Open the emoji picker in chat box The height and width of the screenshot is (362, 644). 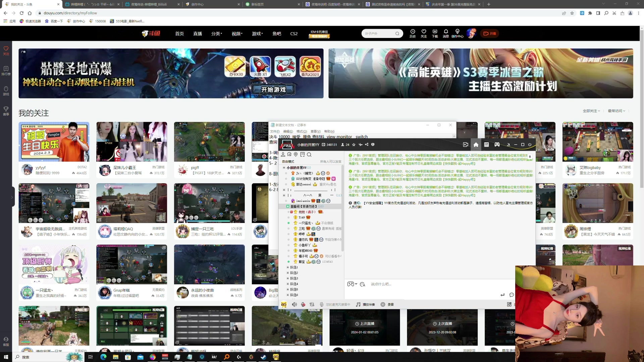click(362, 284)
